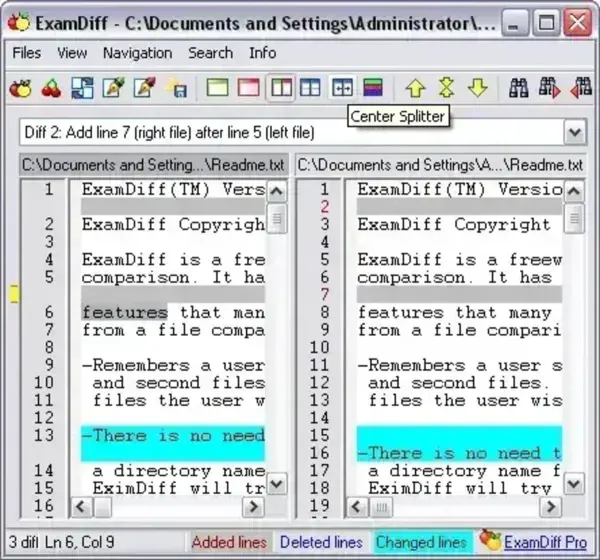This screenshot has width=600, height=560.
Task: Open the Navigation menu
Action: (137, 53)
